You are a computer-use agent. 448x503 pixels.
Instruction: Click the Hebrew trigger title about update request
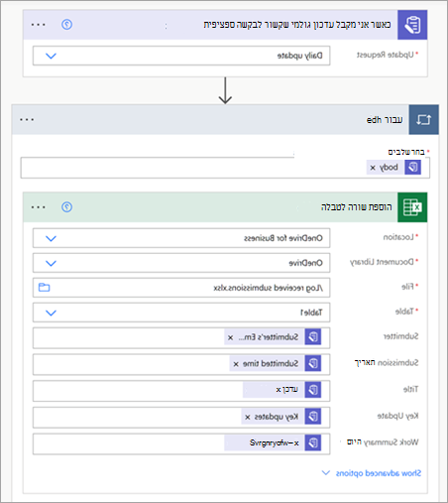click(x=297, y=25)
